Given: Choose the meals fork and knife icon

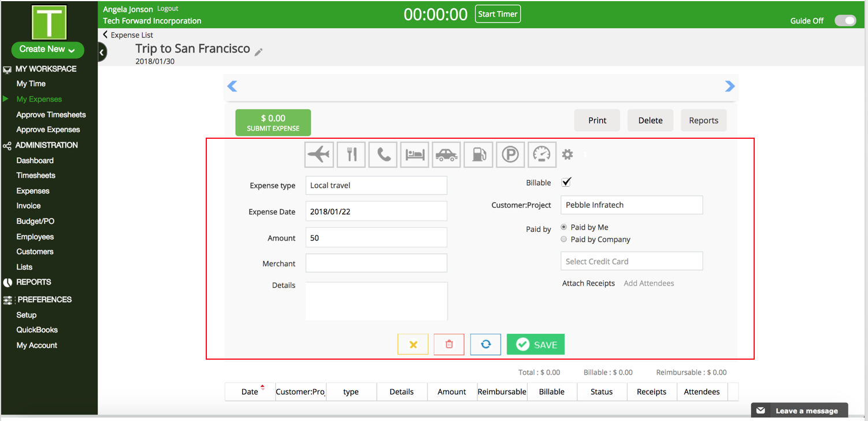Looking at the screenshot, I should coord(351,154).
